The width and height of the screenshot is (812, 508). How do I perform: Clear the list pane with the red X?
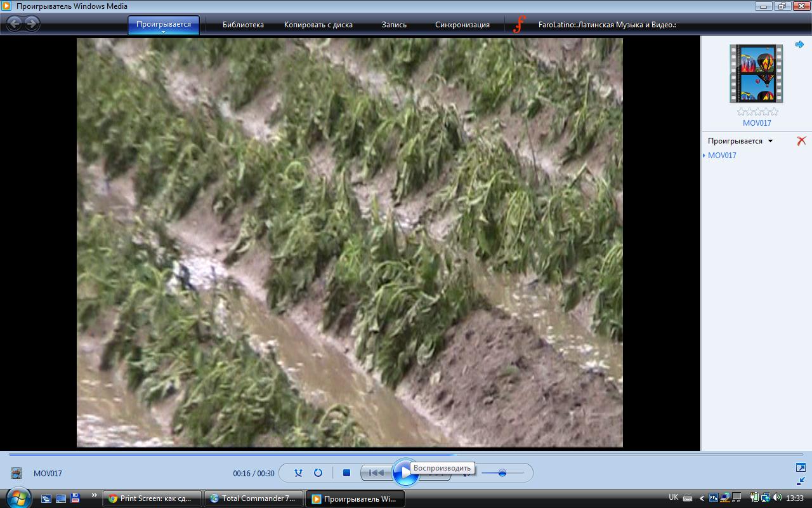tap(801, 141)
